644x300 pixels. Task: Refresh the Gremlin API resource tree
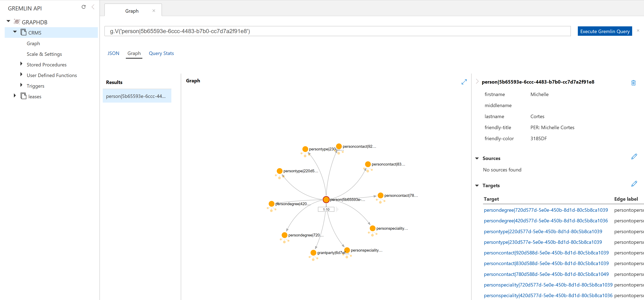point(84,7)
